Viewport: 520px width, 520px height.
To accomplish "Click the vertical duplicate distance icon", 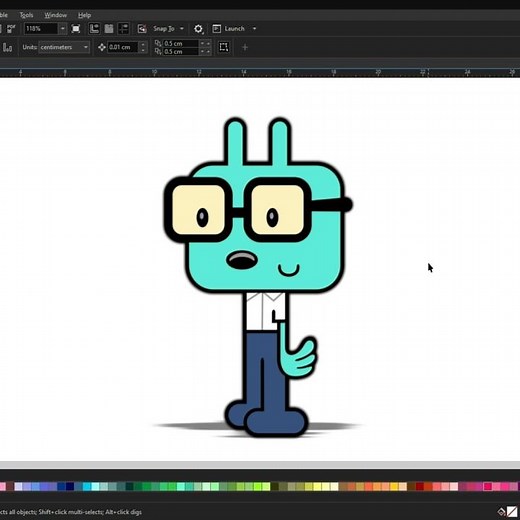I will pos(158,51).
